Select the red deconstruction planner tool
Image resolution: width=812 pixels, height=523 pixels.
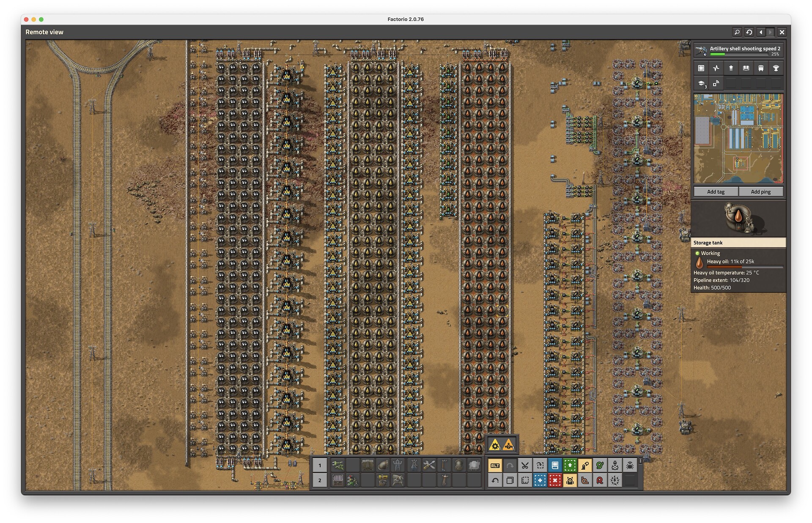click(x=555, y=480)
